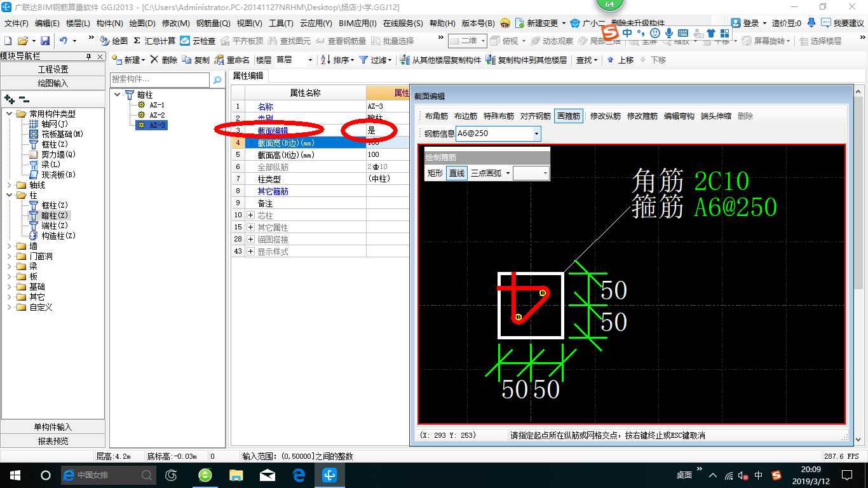Screen dimensions: 868x488
Task: Expand 芯柱 property group
Action: tap(250, 215)
